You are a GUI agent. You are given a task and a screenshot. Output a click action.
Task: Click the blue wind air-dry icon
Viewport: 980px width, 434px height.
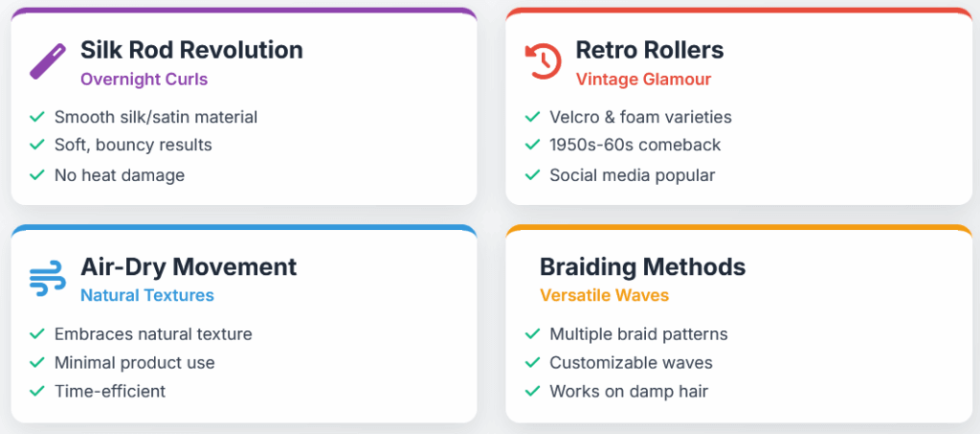(x=48, y=278)
